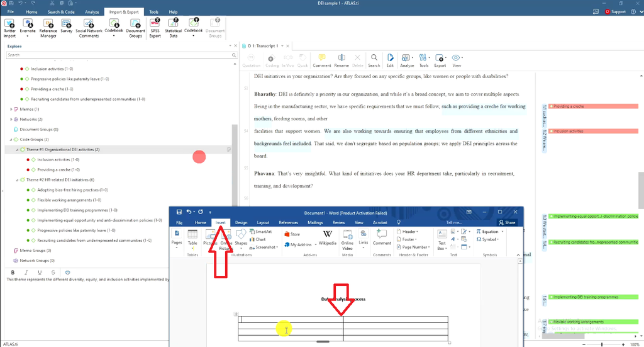This screenshot has width=644, height=347.
Task: Open Statistical Data export
Action: 174,28
